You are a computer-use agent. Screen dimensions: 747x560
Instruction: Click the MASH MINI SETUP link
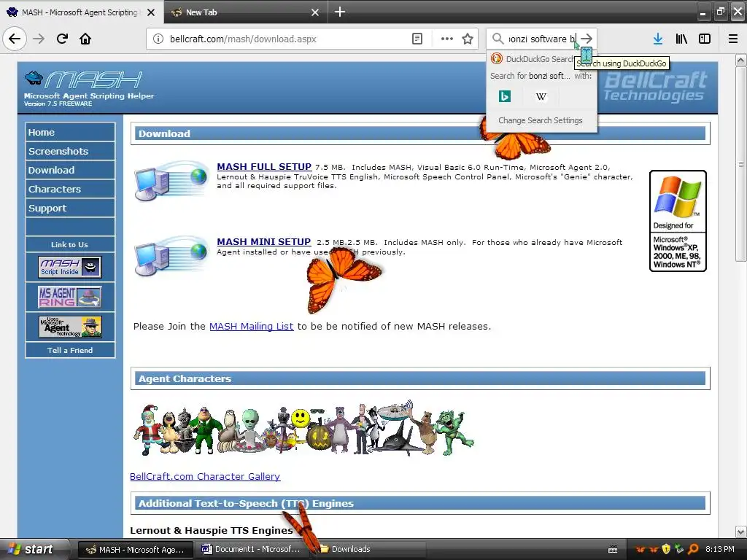(263, 242)
